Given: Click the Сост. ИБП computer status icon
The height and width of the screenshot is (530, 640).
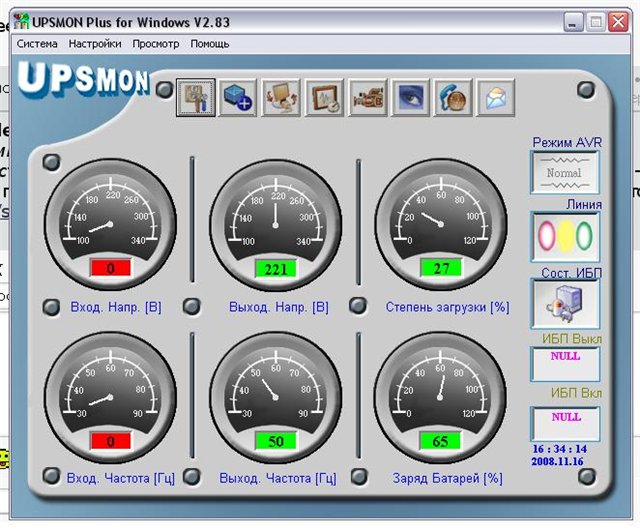Looking at the screenshot, I should click(x=565, y=302).
